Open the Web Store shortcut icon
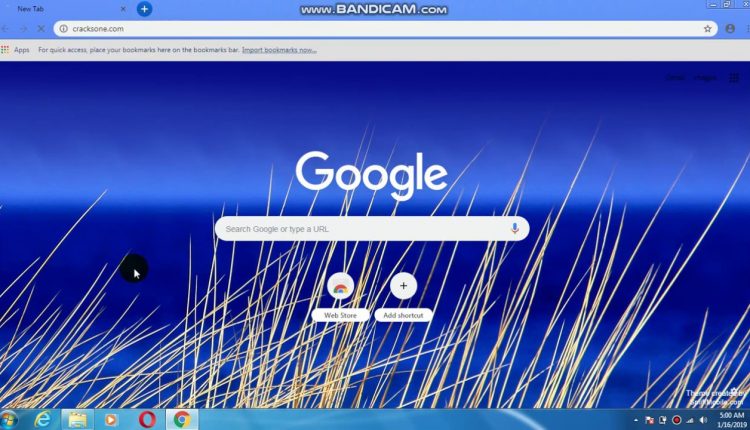750x430 pixels. point(340,286)
